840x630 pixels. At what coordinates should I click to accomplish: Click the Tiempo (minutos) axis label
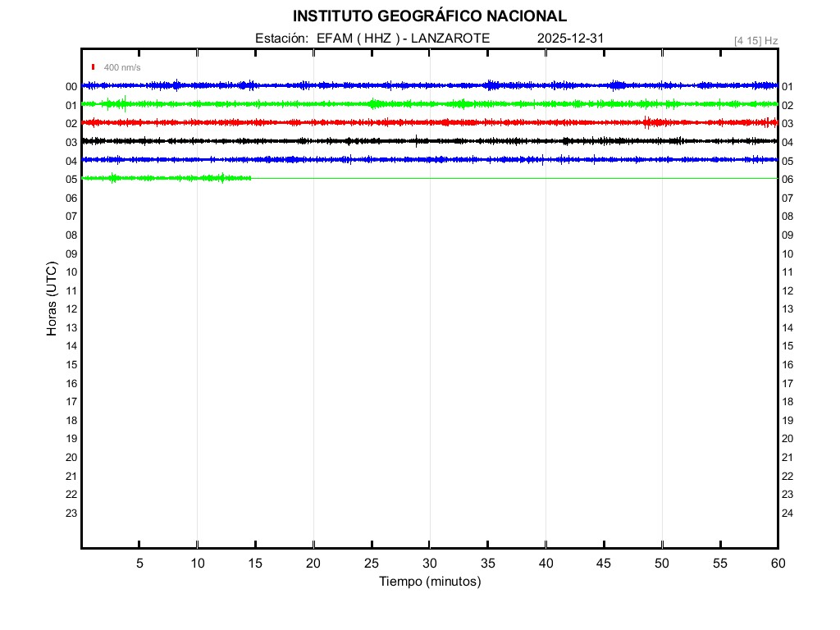coord(429,582)
